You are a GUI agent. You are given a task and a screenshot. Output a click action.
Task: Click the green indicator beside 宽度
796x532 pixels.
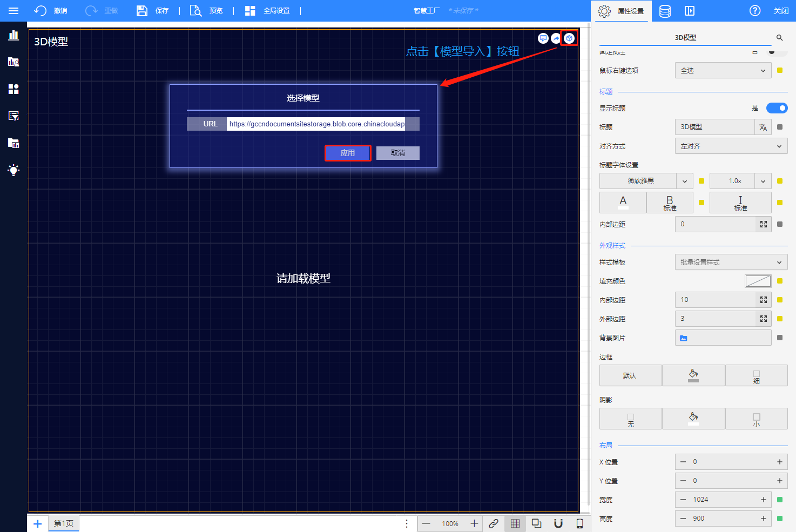tap(780, 500)
